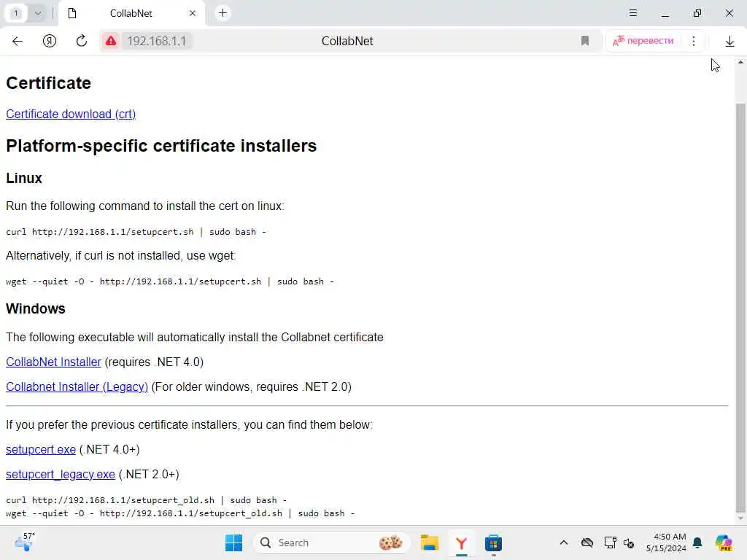Open the Windows Start menu
The width and height of the screenshot is (747, 560).
[233, 542]
